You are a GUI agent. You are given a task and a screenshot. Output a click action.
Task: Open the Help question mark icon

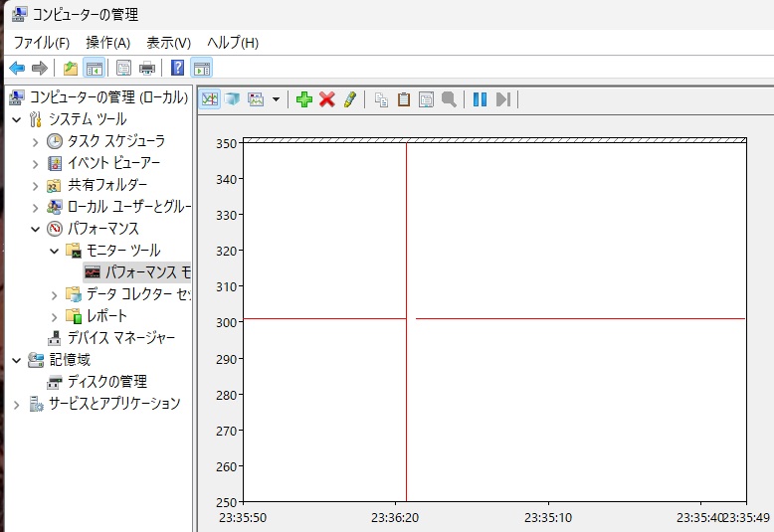click(x=178, y=68)
